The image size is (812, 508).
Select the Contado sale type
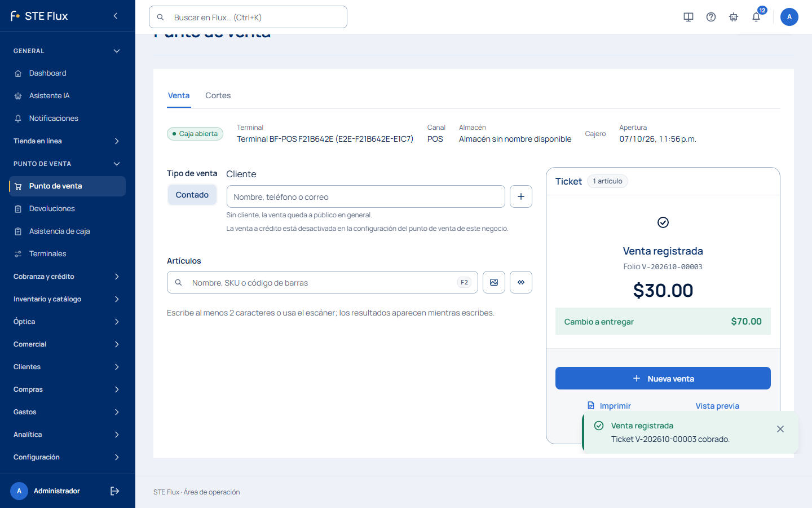coord(192,195)
